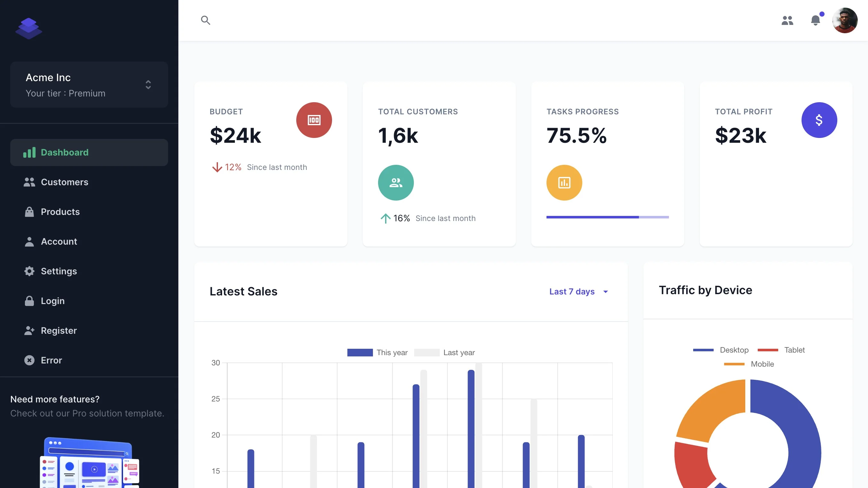This screenshot has width=868, height=488.
Task: Go to Dashboard in sidebar
Action: [x=89, y=152]
